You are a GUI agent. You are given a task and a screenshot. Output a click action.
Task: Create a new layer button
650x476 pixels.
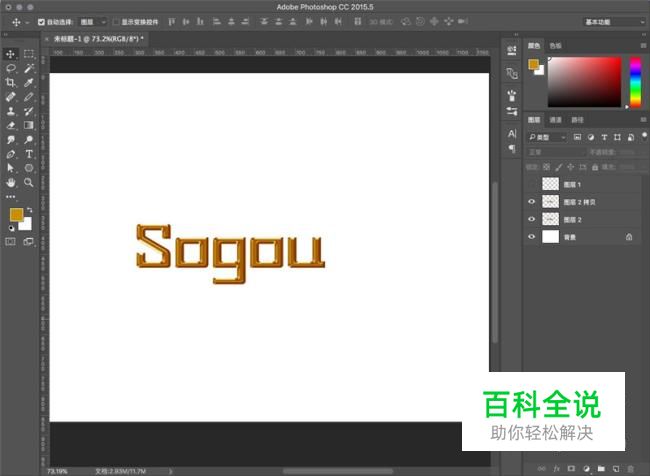pyautogui.click(x=616, y=469)
